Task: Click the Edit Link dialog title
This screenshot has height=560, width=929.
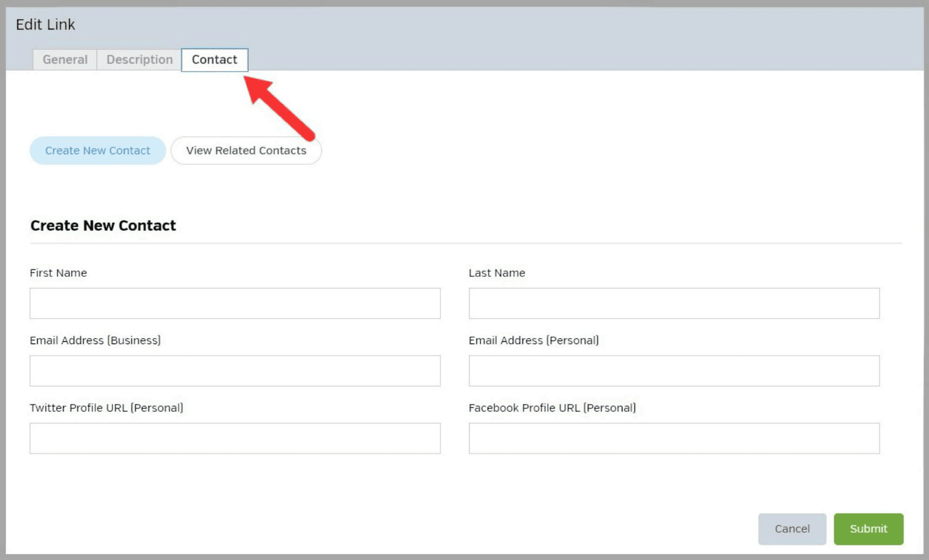Action: [x=45, y=24]
